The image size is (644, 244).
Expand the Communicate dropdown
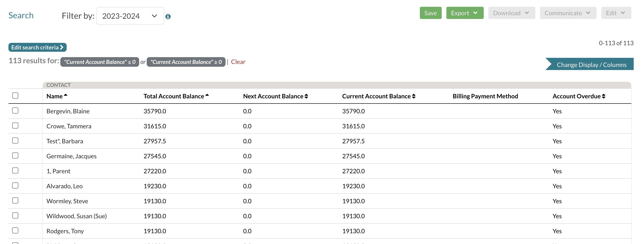[568, 13]
